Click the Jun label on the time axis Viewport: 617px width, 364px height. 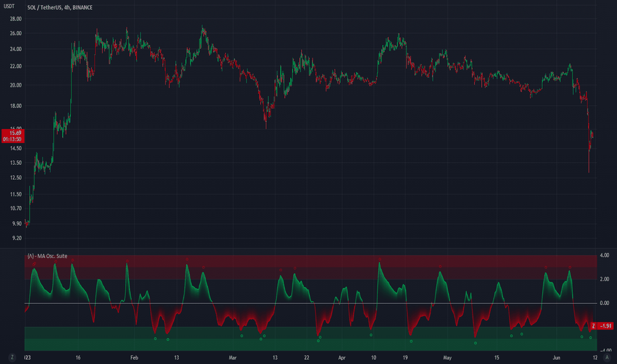coord(556,357)
